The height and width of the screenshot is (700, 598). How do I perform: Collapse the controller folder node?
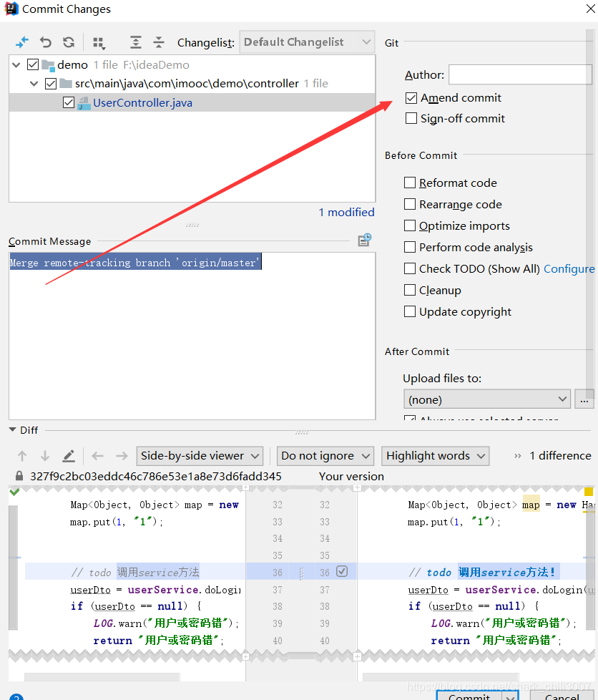click(34, 84)
